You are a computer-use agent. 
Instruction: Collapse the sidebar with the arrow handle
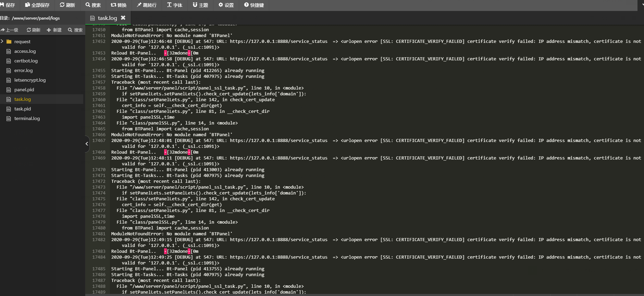87,144
